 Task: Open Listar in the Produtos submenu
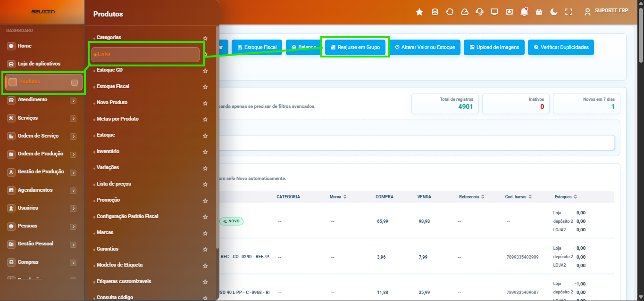coord(145,54)
